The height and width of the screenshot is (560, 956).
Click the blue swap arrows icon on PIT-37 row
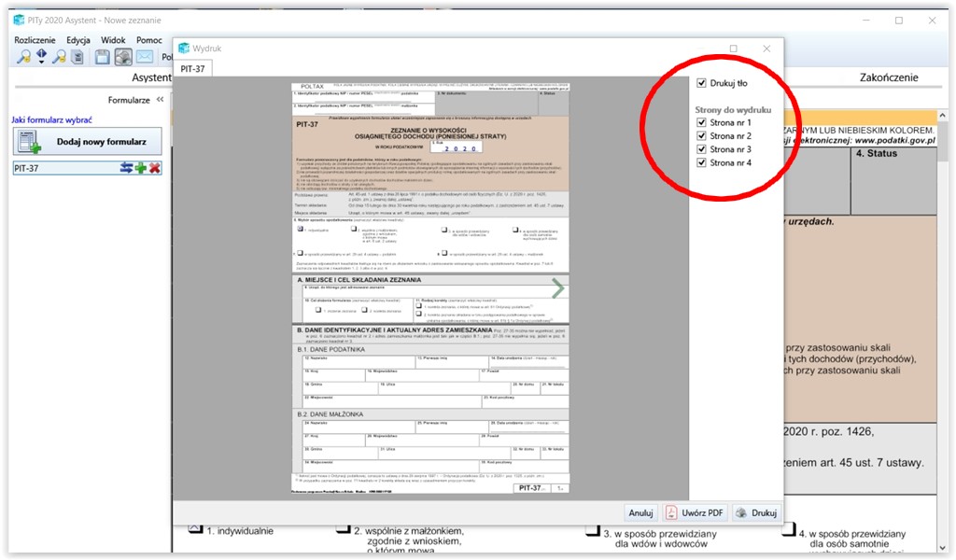click(127, 168)
